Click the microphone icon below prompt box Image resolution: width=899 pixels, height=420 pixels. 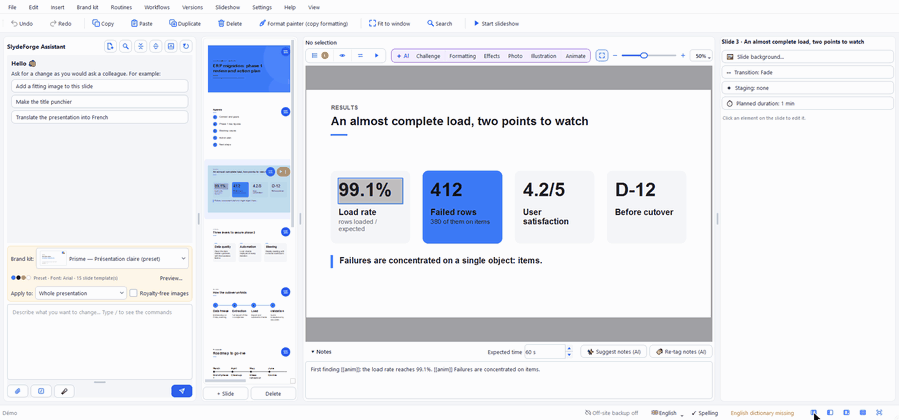click(64, 391)
